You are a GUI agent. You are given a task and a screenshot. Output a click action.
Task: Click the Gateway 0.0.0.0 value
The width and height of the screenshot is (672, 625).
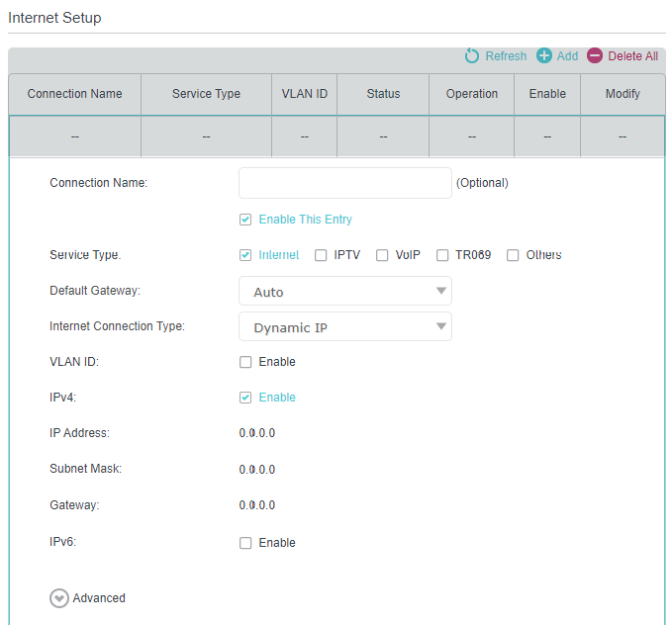point(257,505)
